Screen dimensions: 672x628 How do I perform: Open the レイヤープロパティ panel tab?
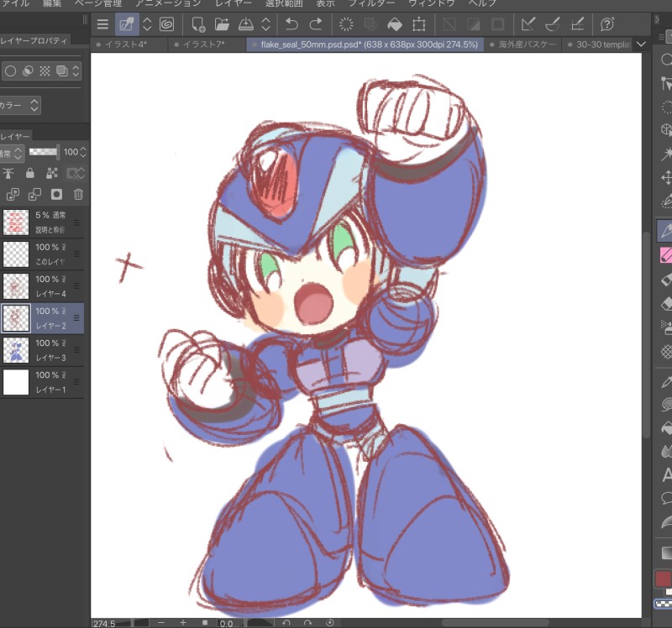tap(34, 40)
